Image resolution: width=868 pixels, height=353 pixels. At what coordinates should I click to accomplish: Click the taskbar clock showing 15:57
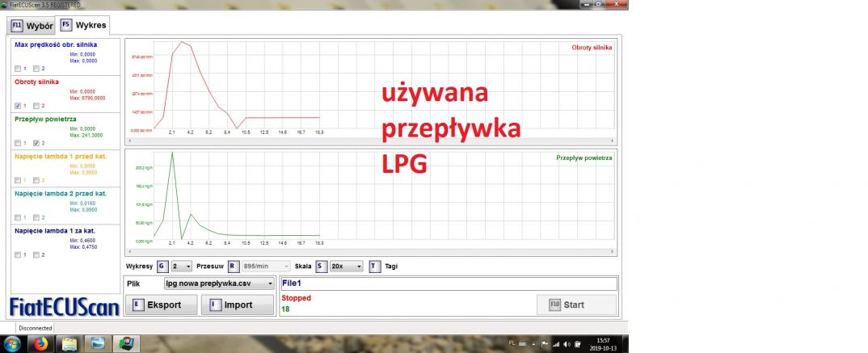(x=604, y=343)
